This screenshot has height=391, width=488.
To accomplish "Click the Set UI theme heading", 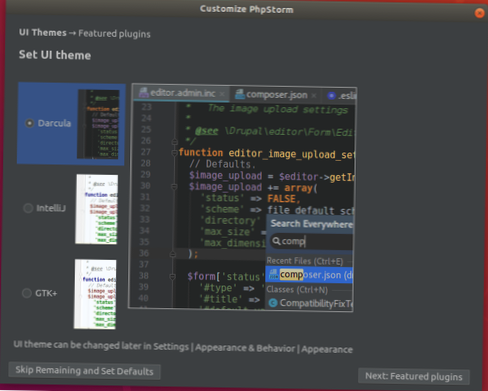I will tap(55, 55).
